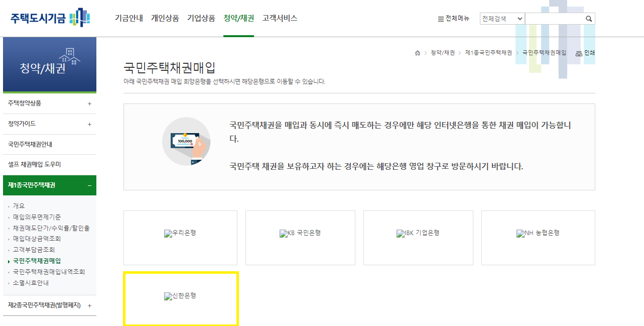Click 제1종국민주택채권 breadcrumb link
This screenshot has height=326, width=644.
(488, 53)
